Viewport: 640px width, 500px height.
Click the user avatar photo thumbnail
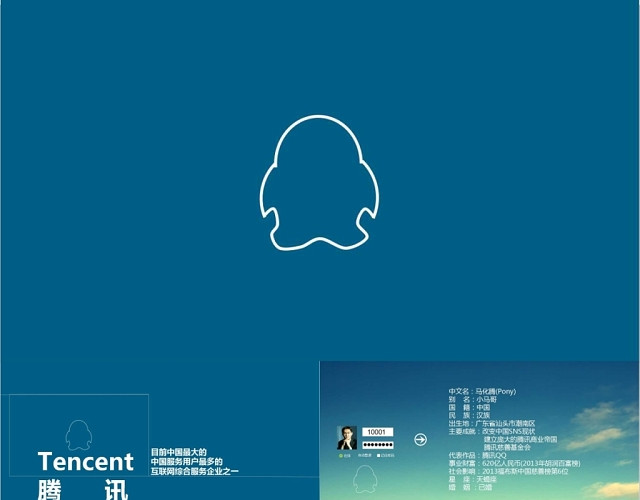pyautogui.click(x=347, y=438)
